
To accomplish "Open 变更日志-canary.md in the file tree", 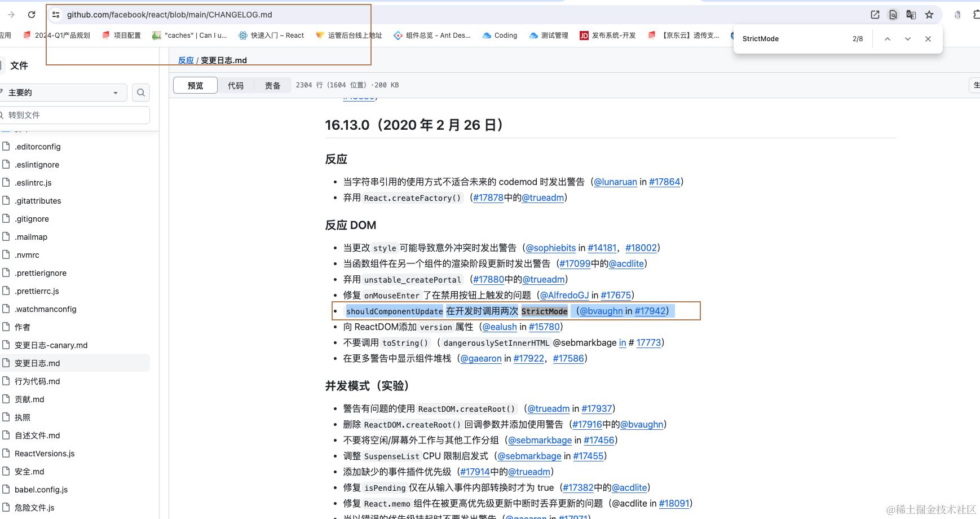I will (51, 345).
